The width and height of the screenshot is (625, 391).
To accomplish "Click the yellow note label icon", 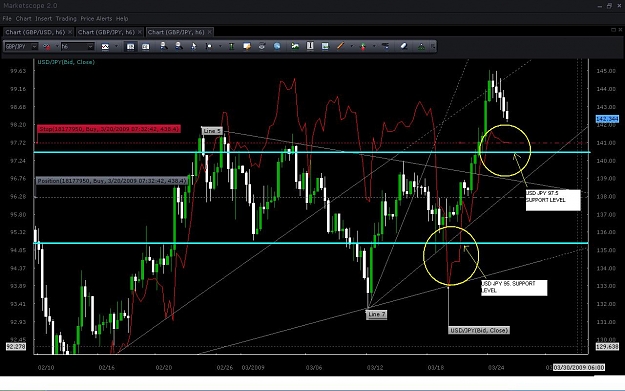I will pyautogui.click(x=247, y=46).
